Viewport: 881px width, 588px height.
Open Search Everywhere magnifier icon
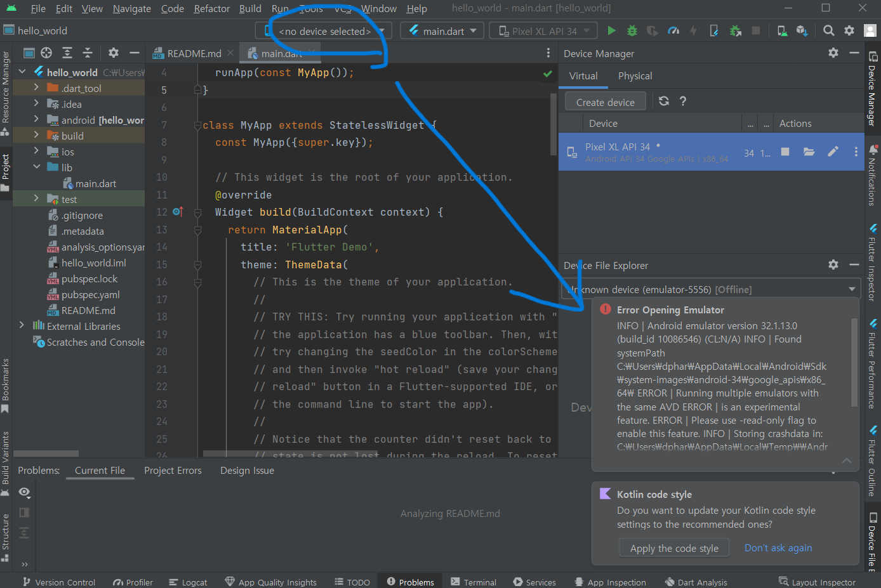coord(828,30)
